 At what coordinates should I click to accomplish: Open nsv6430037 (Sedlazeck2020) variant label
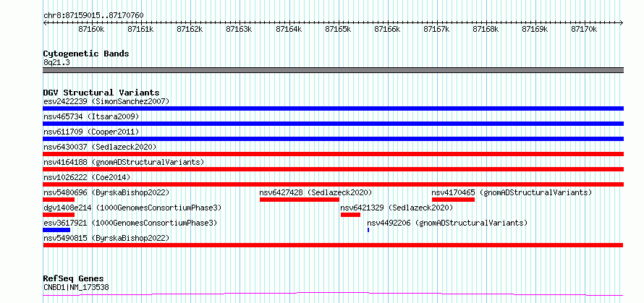click(x=100, y=147)
